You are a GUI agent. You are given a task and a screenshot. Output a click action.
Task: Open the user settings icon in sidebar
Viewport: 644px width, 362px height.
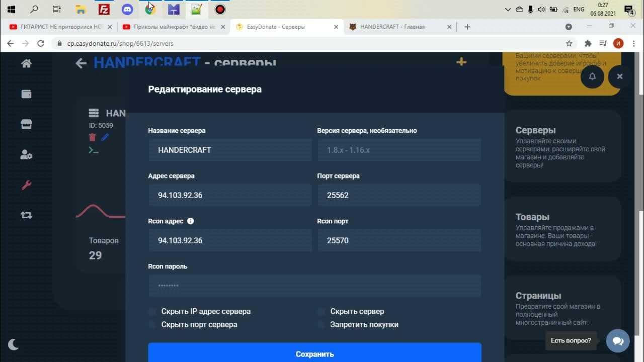click(26, 155)
